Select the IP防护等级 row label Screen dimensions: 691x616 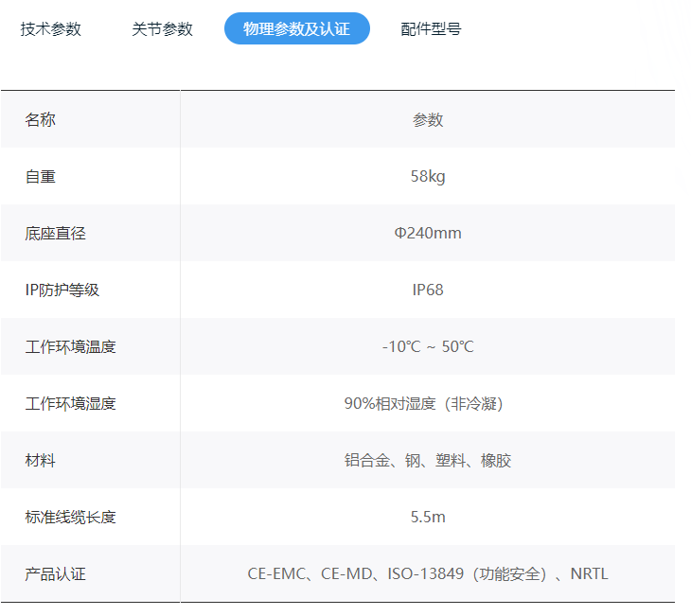pos(62,290)
